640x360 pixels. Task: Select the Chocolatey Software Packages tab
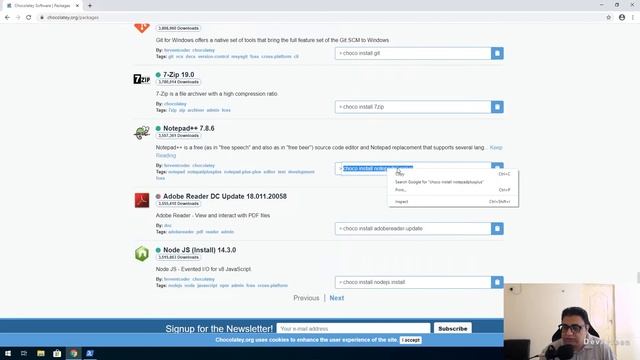coord(42,6)
